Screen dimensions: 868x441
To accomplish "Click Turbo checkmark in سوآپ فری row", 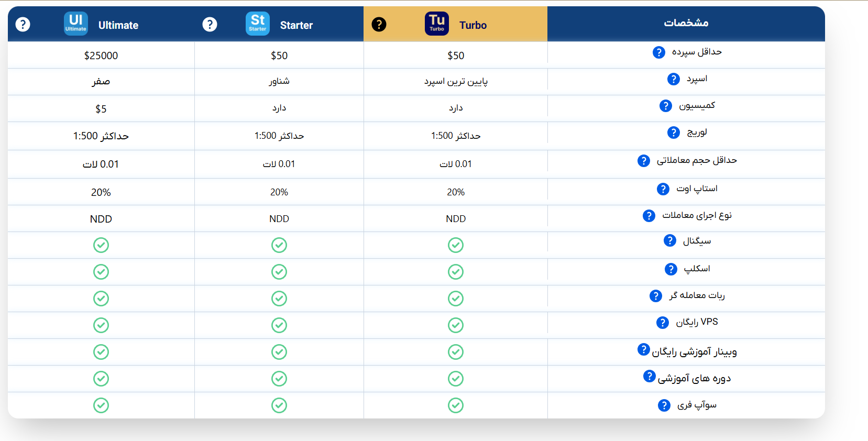I will (456, 405).
